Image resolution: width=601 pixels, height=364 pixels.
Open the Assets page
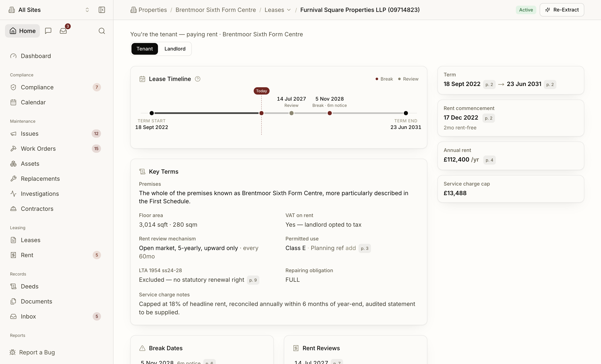[x=30, y=163]
